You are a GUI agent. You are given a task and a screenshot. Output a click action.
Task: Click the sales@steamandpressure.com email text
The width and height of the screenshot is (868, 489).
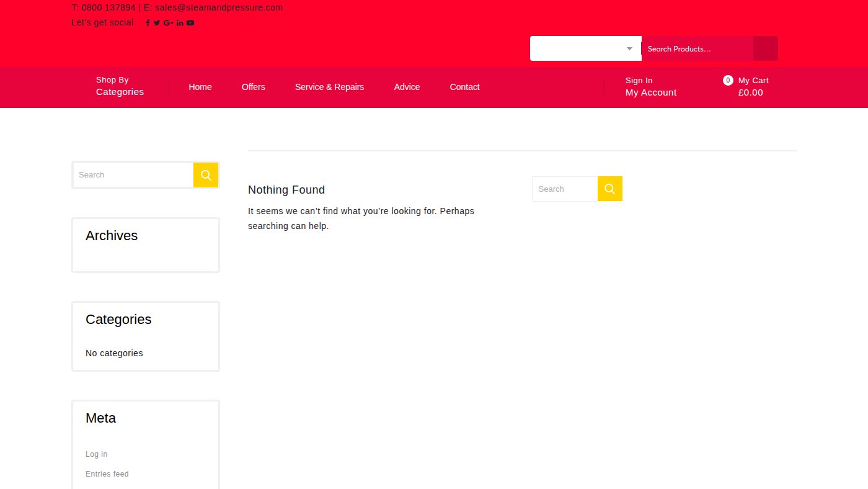[x=219, y=7]
